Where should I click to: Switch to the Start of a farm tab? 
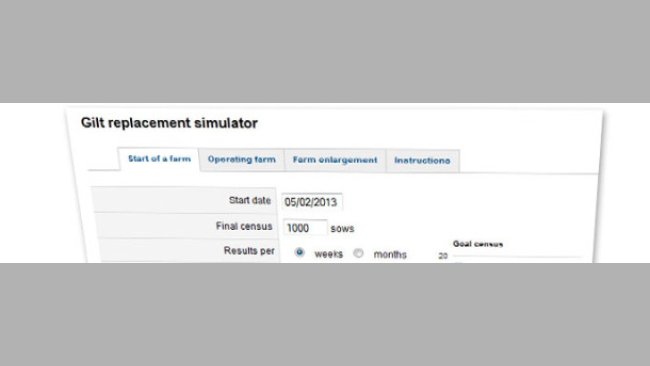pyautogui.click(x=159, y=159)
